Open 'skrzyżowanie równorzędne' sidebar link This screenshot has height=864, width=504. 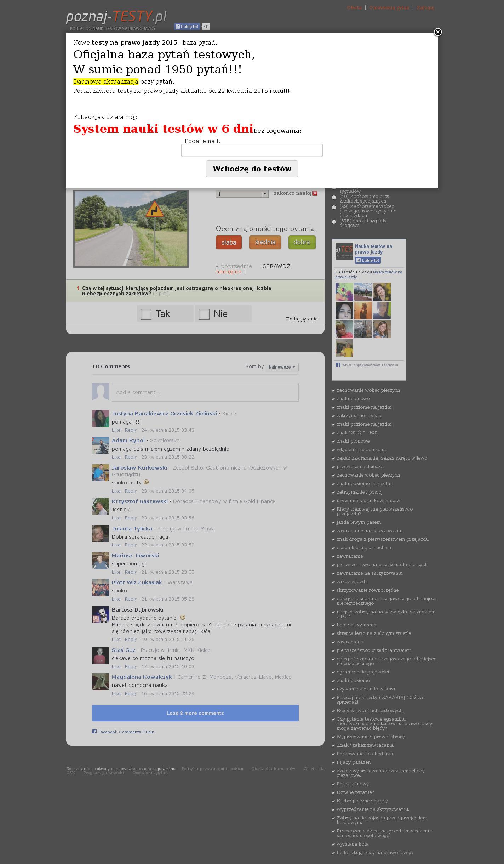pos(367,590)
